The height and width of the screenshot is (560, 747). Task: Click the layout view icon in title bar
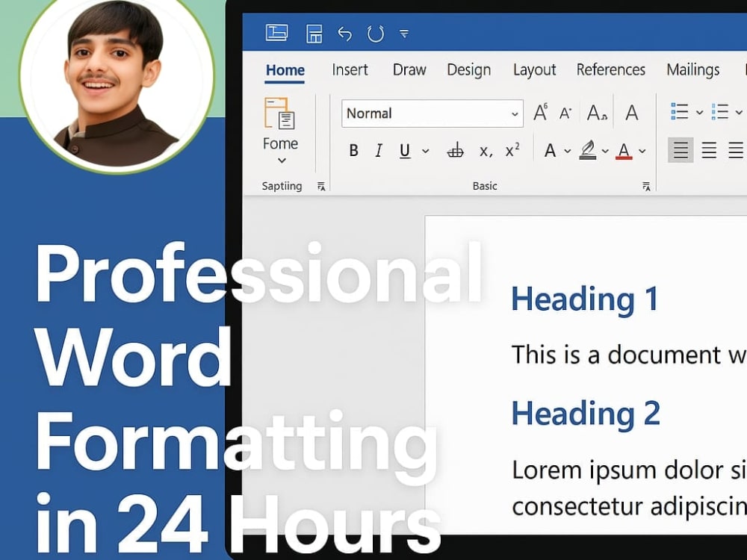pyautogui.click(x=277, y=33)
